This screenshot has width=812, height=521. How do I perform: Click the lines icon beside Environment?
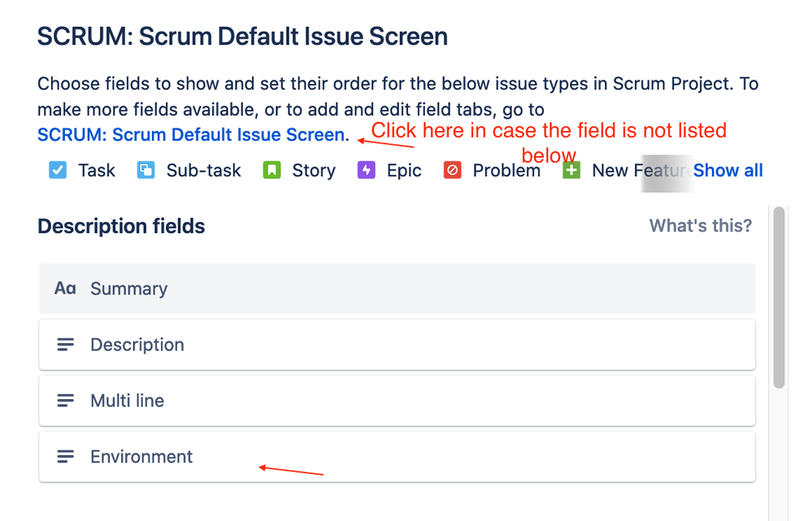click(x=65, y=456)
